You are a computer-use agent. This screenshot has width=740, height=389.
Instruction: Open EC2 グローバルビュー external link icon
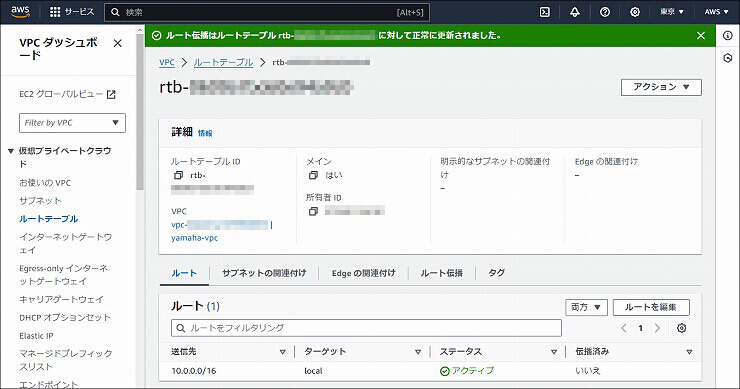pos(111,94)
